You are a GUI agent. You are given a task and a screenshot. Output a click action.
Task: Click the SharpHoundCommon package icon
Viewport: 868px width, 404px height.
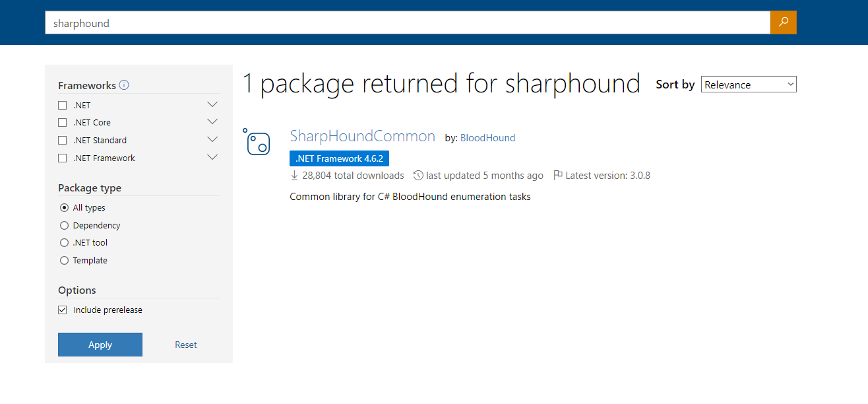pos(257,142)
